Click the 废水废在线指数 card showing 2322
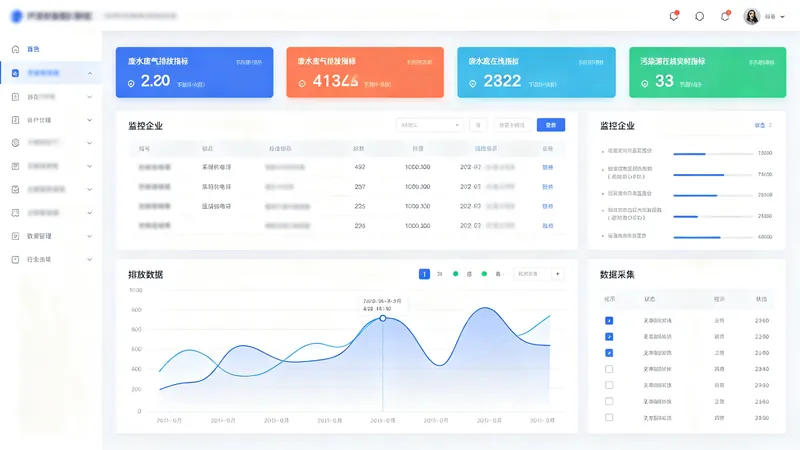The image size is (800, 450). tap(536, 72)
